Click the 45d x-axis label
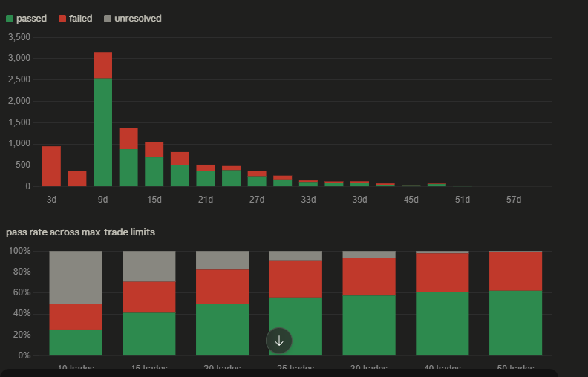588x377 pixels. click(411, 200)
